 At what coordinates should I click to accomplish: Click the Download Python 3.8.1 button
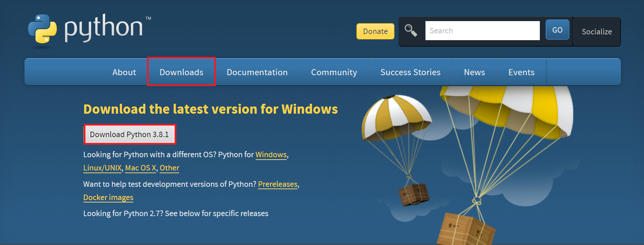129,134
